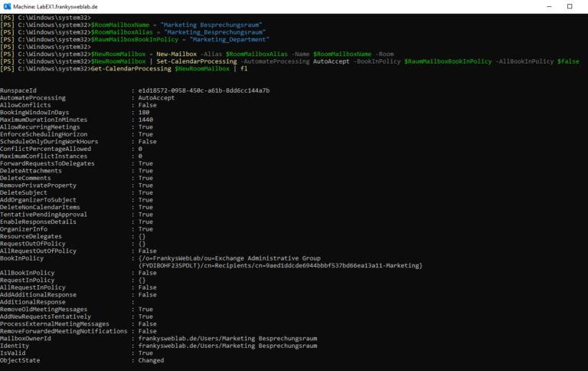Screen dimensions: 588x371
Task: Click the window title Machine: LabEX1.frankysweblab.de
Action: click(x=54, y=5)
